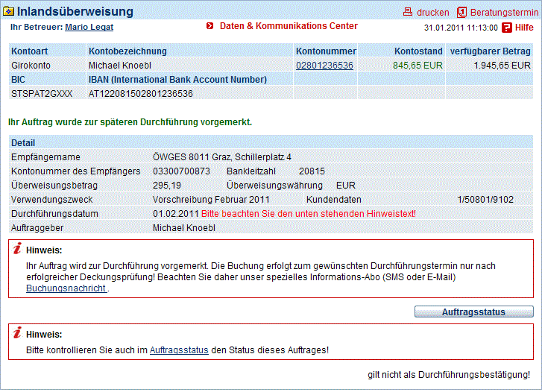Select the Empfängername label
Viewport: 542px width, 392px height.
coord(45,157)
